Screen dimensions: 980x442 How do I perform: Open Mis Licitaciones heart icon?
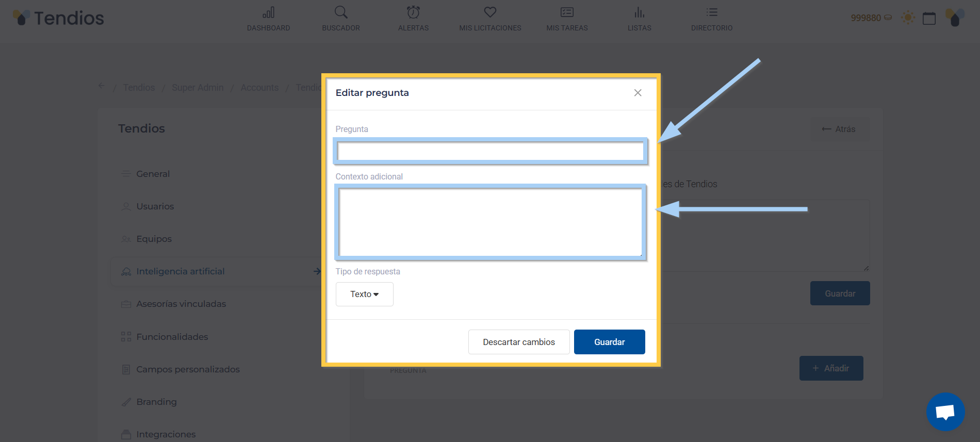pyautogui.click(x=490, y=12)
